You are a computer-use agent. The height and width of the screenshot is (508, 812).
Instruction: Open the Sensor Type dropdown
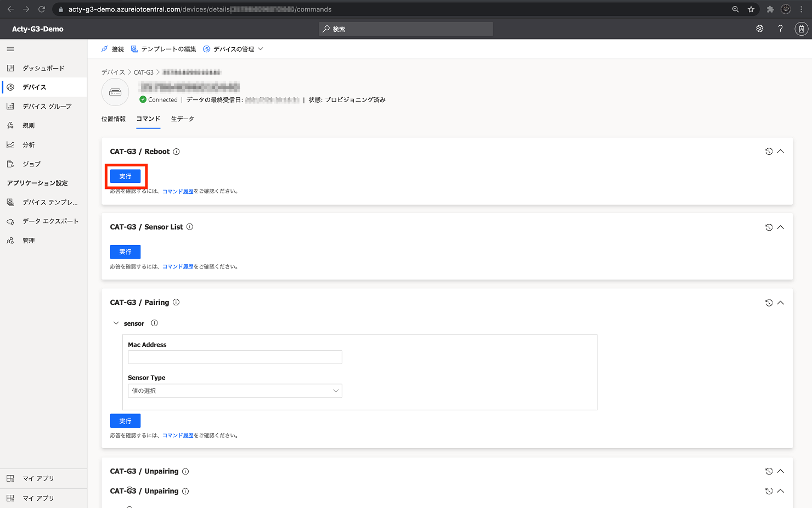tap(235, 390)
